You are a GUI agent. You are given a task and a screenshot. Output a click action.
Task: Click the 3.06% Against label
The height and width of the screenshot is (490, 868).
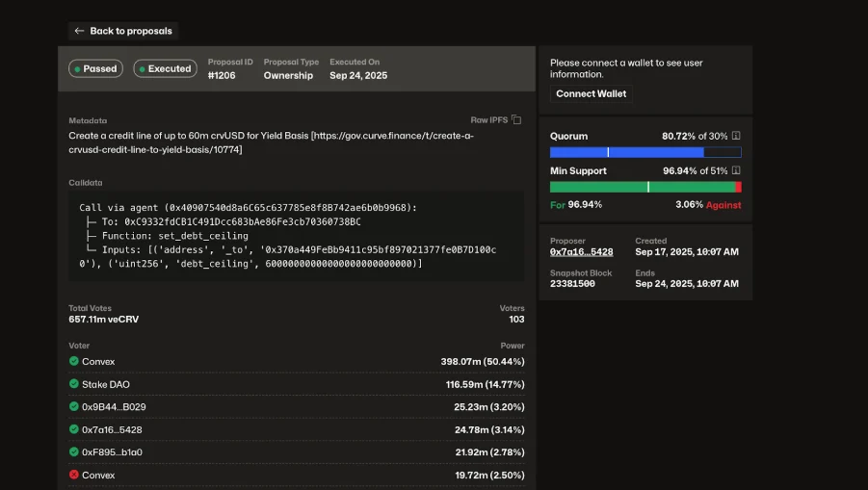[708, 205]
